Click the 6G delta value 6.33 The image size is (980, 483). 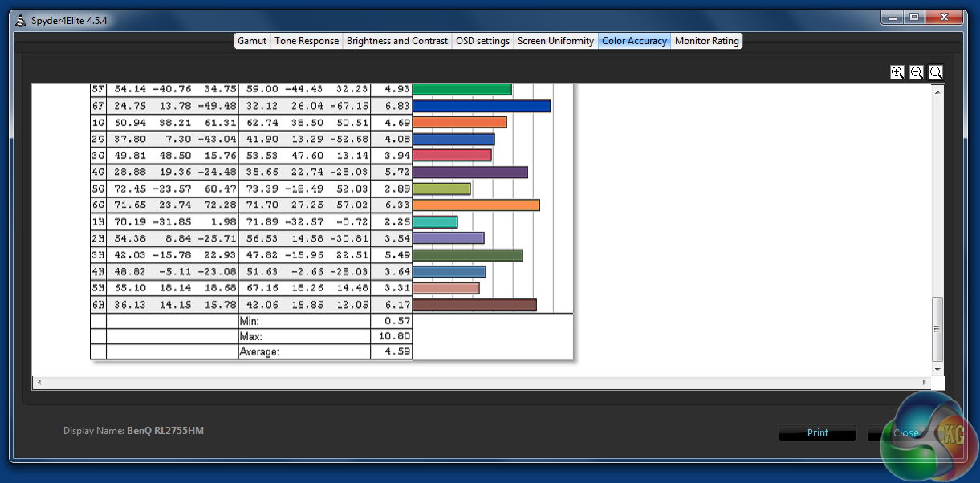(x=397, y=205)
